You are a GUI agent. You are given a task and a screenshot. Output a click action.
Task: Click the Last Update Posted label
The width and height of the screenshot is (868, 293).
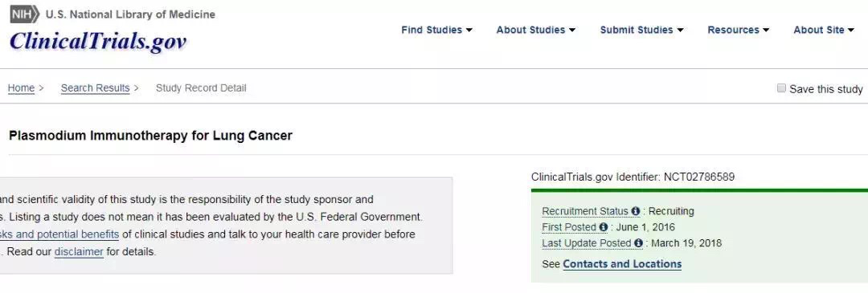pyautogui.click(x=587, y=243)
